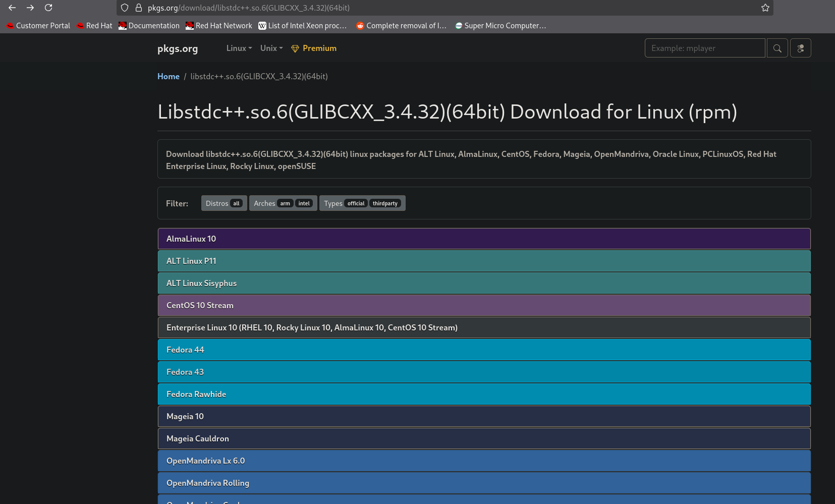Screen dimensions: 835x504
Task: Expand the Enterprise Linux 10 section
Action: (484, 327)
